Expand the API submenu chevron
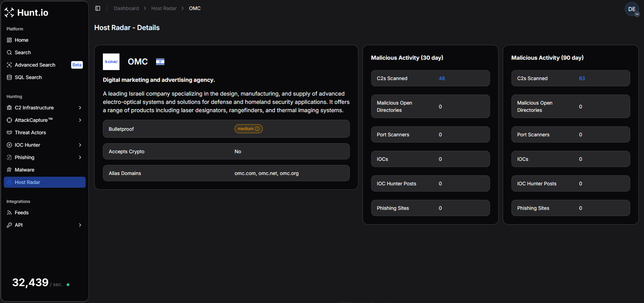Screen dimensions: 644x303 click(80, 225)
